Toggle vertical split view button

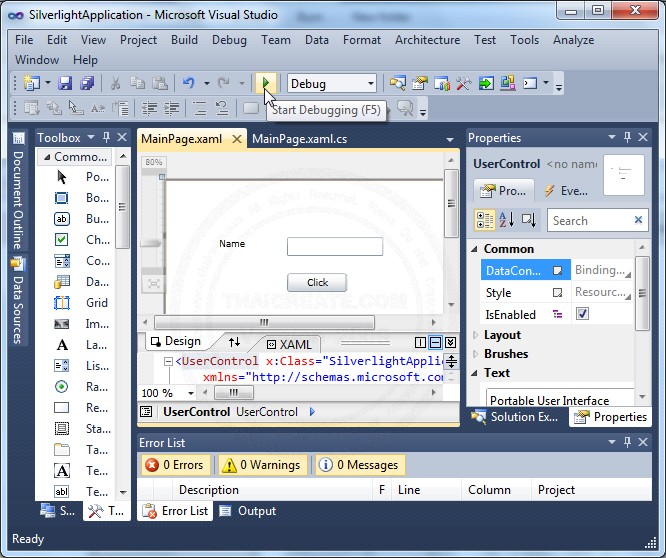click(x=420, y=342)
